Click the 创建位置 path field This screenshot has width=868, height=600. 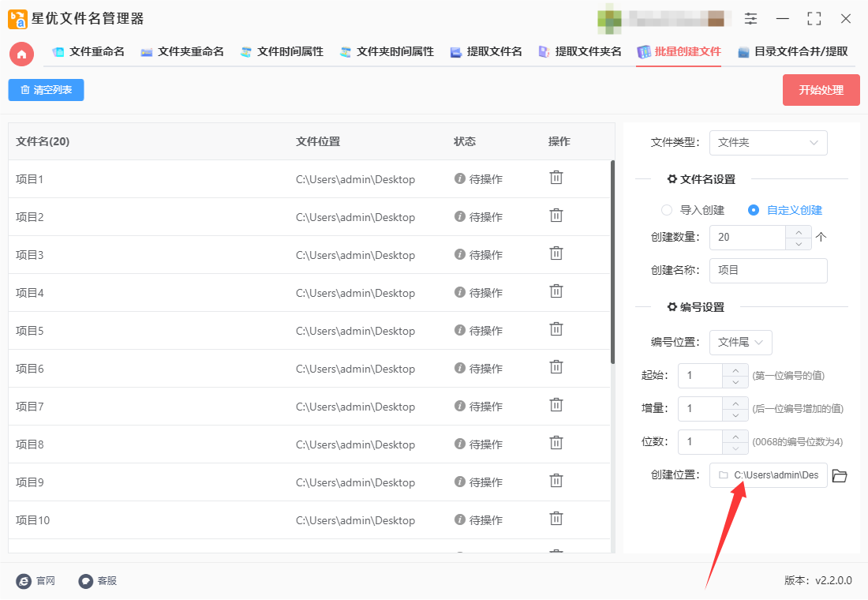pos(769,475)
